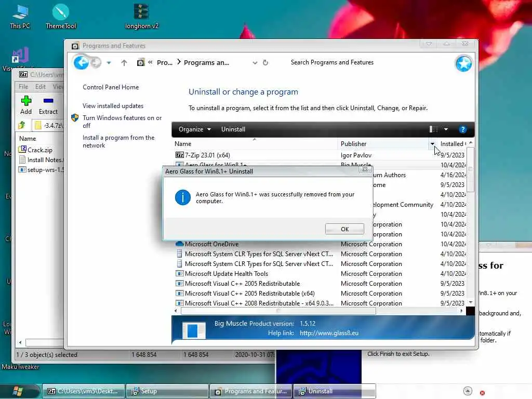
Task: Click the change view icon in toolbar
Action: click(x=434, y=129)
